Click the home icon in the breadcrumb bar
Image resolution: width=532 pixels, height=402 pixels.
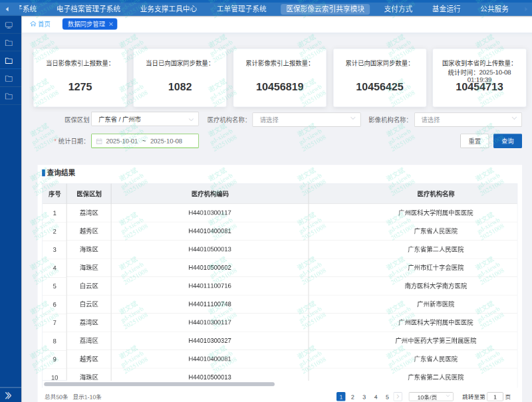click(x=33, y=24)
